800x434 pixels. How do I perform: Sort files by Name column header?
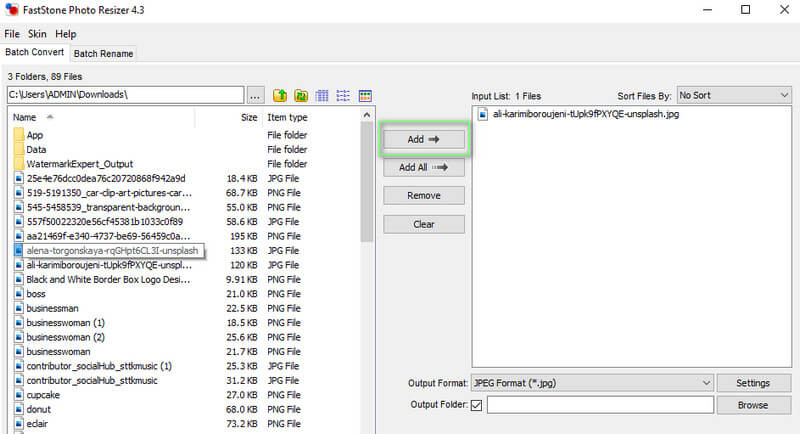point(24,117)
